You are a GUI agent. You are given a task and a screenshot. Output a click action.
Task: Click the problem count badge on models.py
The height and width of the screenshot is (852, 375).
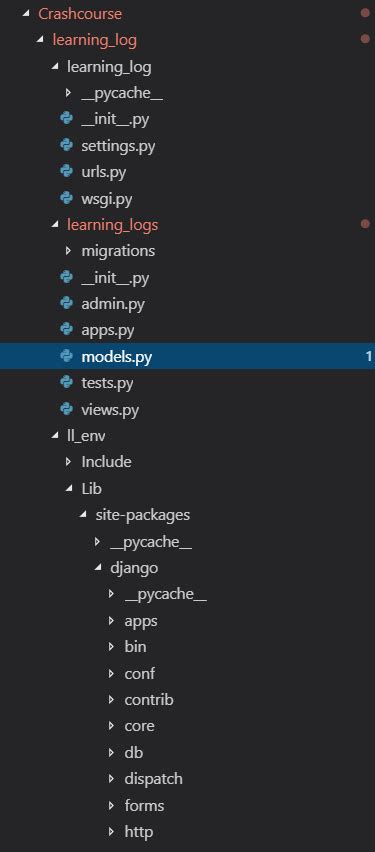[x=369, y=356]
